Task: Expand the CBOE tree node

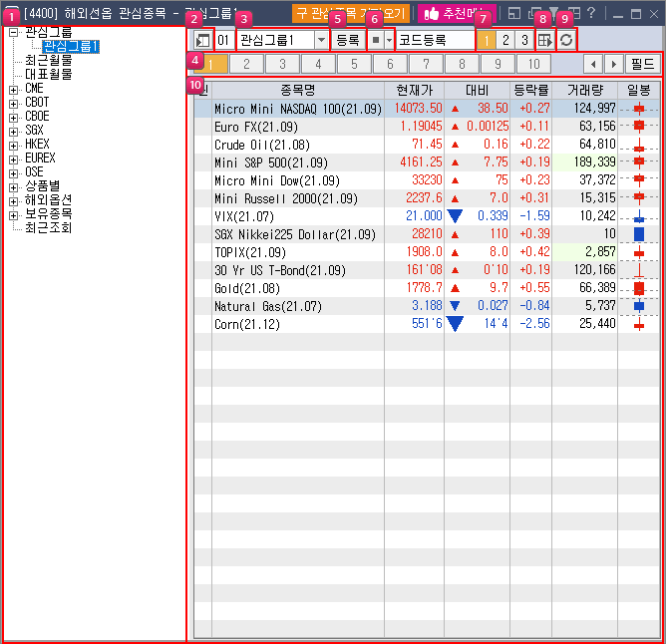Action: pos(13,118)
